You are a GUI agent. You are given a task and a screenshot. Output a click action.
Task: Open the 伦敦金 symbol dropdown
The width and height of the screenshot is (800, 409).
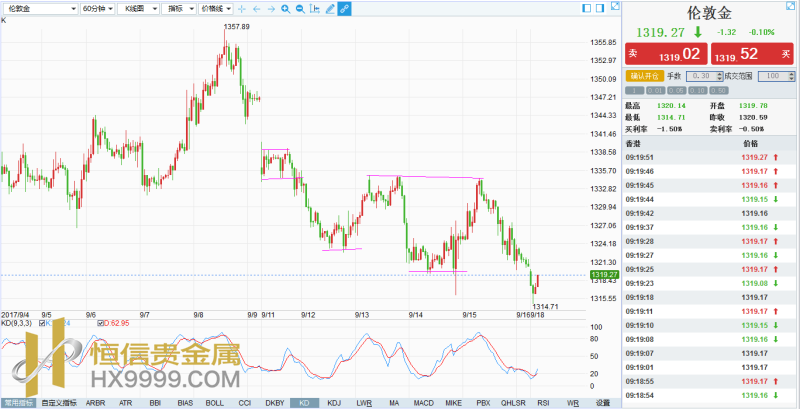pyautogui.click(x=38, y=8)
